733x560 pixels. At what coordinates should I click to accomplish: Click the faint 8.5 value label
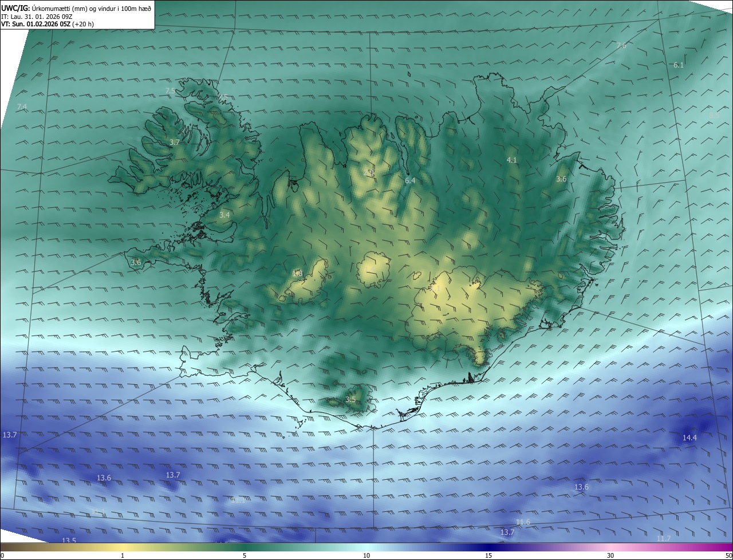pyautogui.click(x=714, y=115)
